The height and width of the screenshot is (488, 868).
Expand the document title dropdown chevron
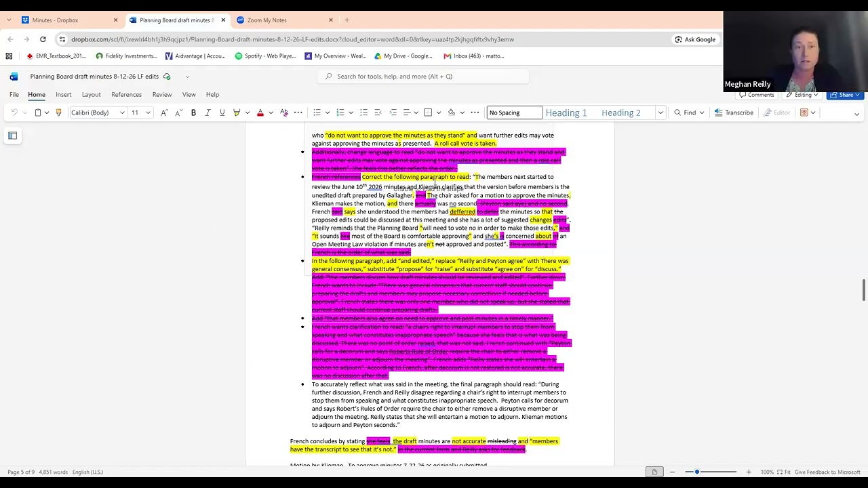pyautogui.click(x=187, y=77)
